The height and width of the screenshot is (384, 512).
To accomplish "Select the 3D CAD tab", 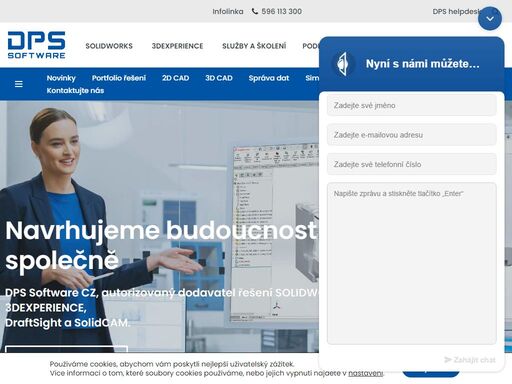I will (x=219, y=78).
